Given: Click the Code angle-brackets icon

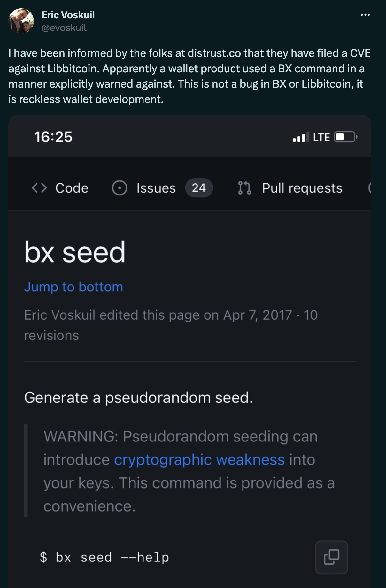Looking at the screenshot, I should [39, 188].
